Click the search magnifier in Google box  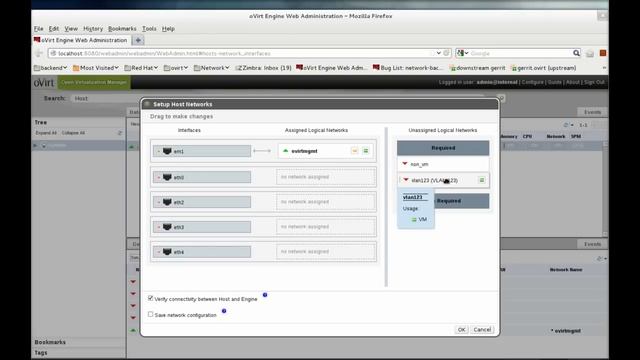pyautogui.click(x=576, y=53)
